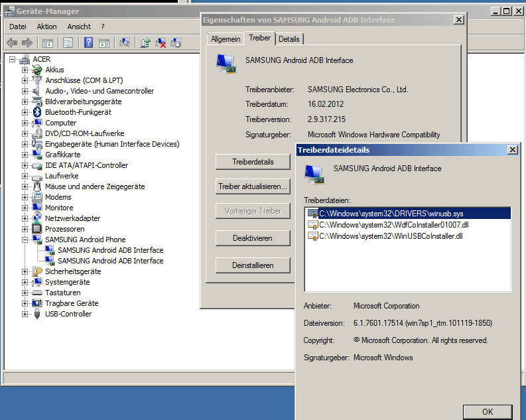Open the Datei menu
Image resolution: width=526 pixels, height=420 pixels.
click(x=18, y=27)
